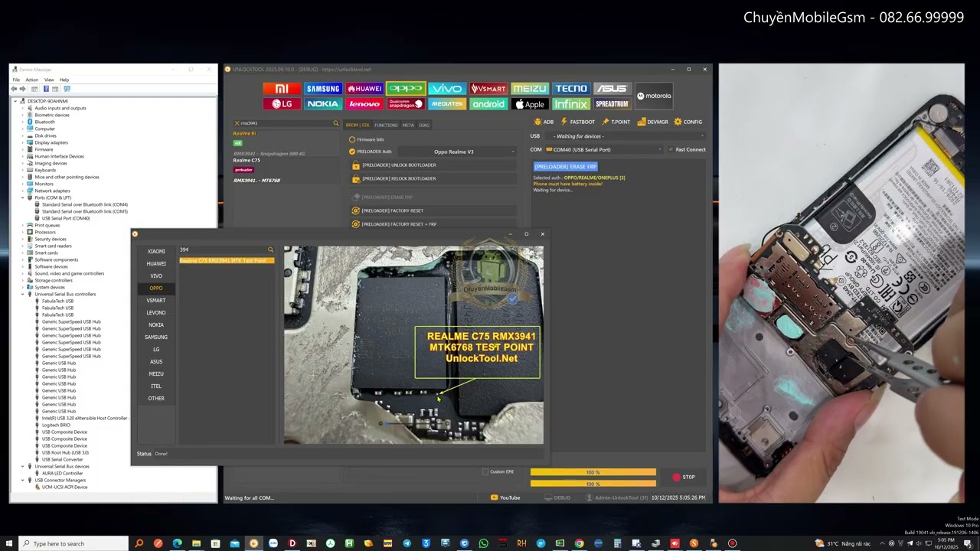Screen dimensions: 980x551
Task: Click the Realme C75 test point image
Action: tap(413, 344)
